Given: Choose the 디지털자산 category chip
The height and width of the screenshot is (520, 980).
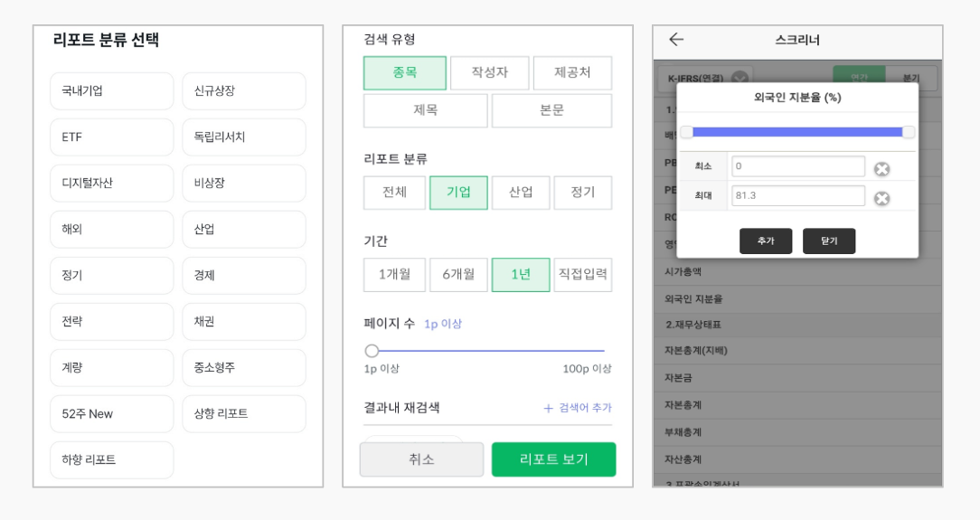Looking at the screenshot, I should tap(111, 184).
